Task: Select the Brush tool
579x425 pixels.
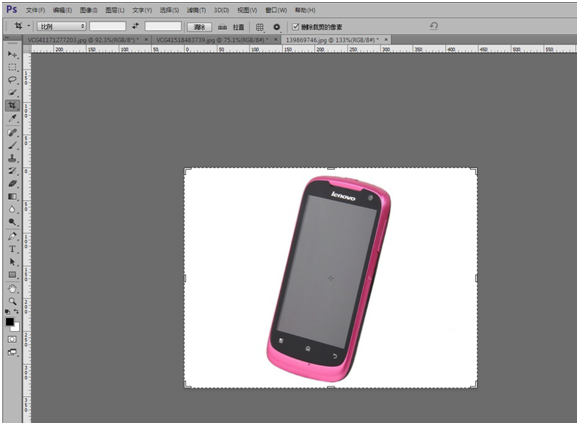Action: pos(13,145)
